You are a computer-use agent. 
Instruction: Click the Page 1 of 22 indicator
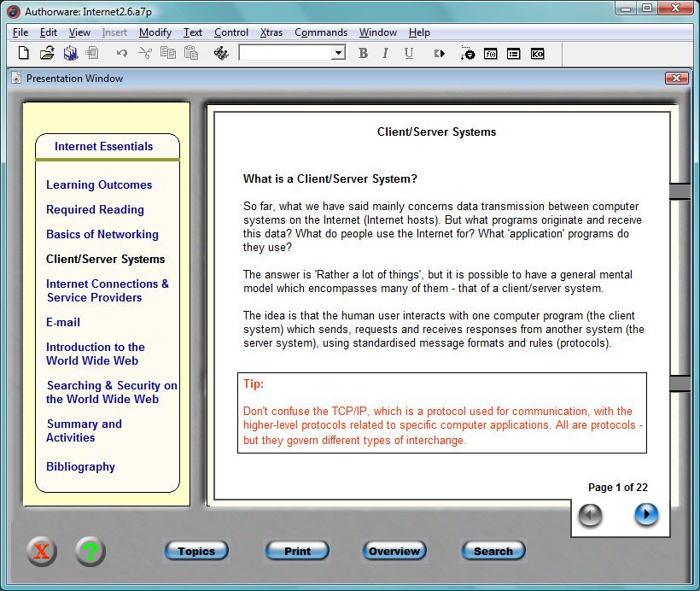pos(618,488)
